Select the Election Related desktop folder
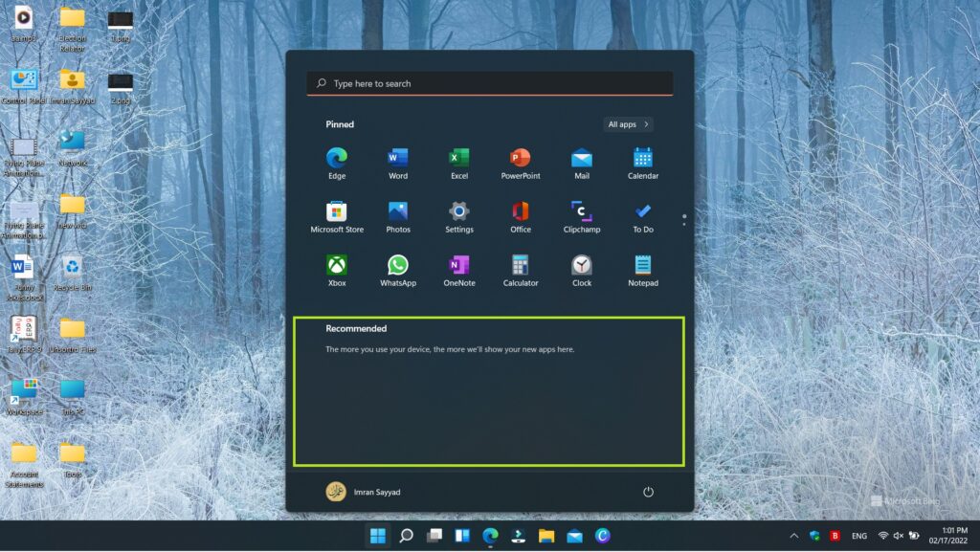 (x=73, y=29)
